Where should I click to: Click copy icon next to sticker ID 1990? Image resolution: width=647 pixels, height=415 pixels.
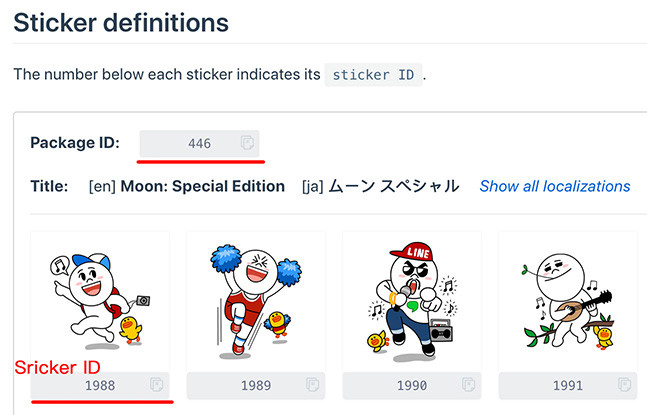[468, 385]
